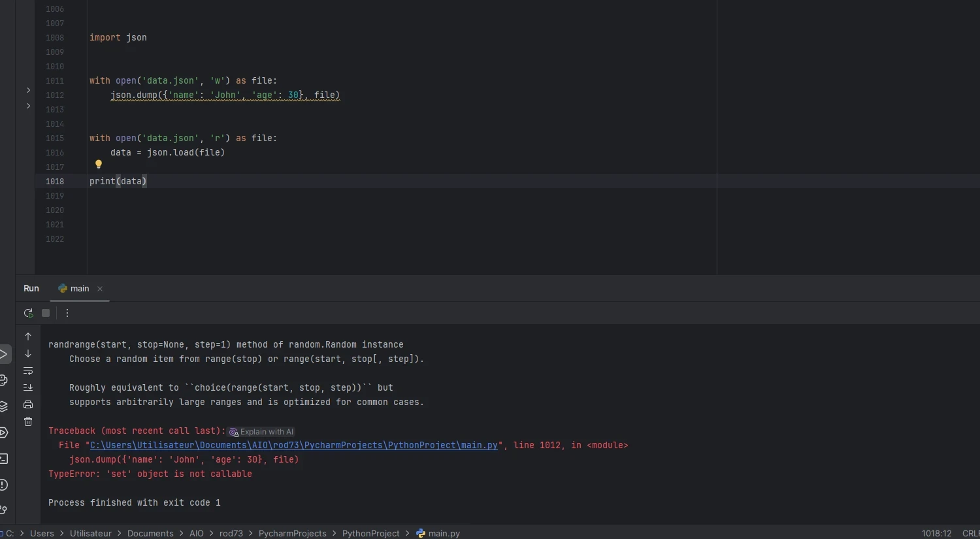Open the three-dot more options in Run toolbar
This screenshot has width=980, height=539.
(67, 314)
